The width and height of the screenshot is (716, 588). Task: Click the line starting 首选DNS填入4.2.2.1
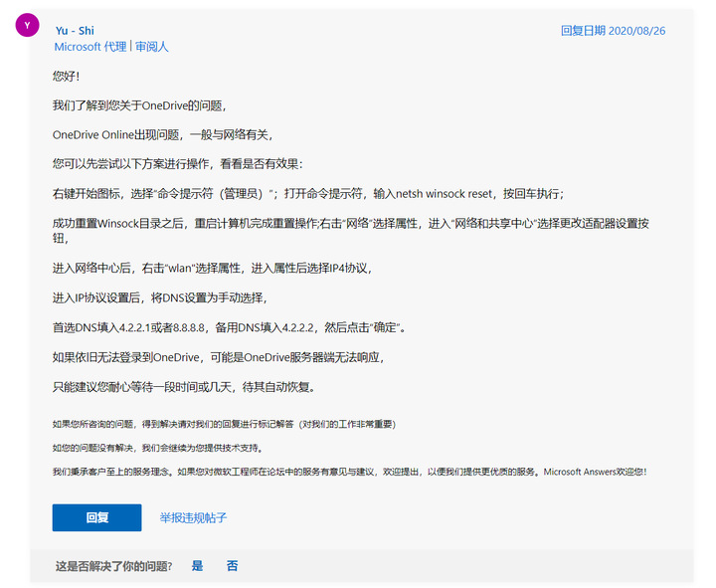229,327
